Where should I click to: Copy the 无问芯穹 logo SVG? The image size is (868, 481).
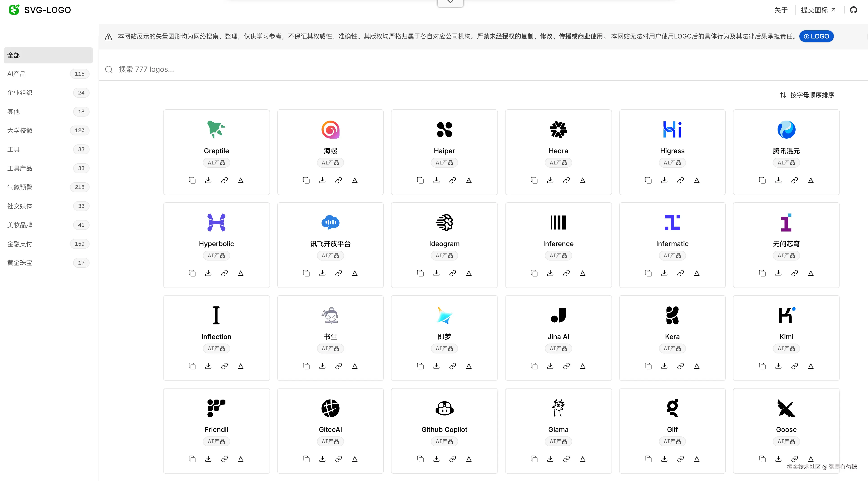(x=762, y=273)
